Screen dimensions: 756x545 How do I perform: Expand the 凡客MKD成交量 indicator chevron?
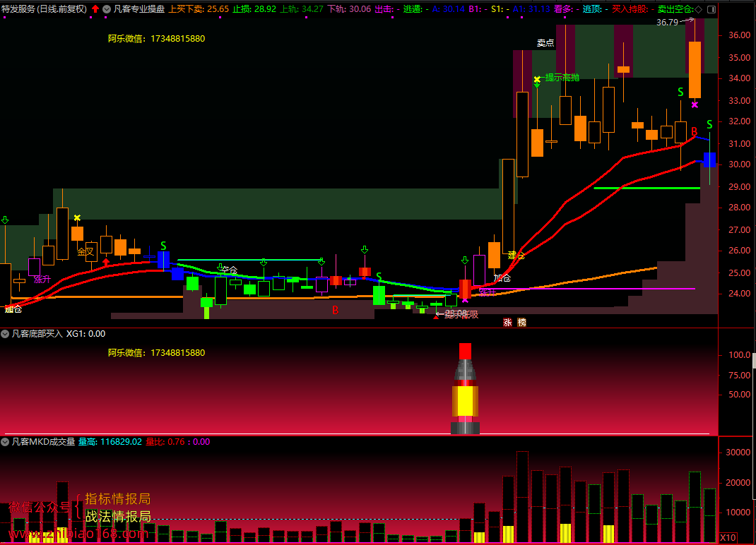[x=5, y=441]
